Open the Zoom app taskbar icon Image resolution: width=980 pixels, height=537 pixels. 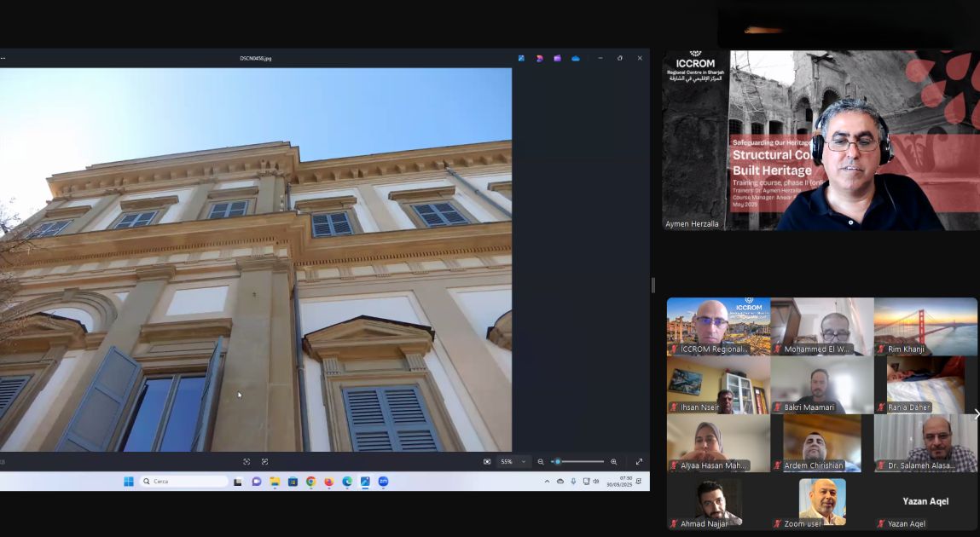click(x=383, y=482)
